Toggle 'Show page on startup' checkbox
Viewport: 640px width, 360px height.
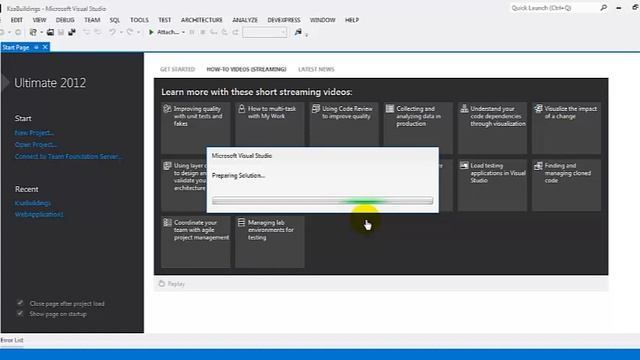point(20,313)
